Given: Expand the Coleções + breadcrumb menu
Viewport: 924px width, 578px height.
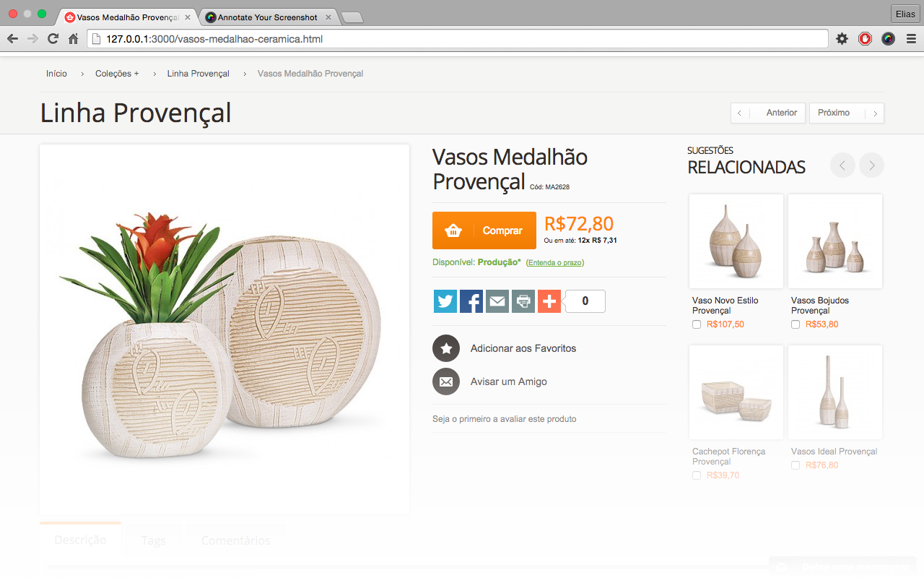Looking at the screenshot, I should [x=117, y=74].
